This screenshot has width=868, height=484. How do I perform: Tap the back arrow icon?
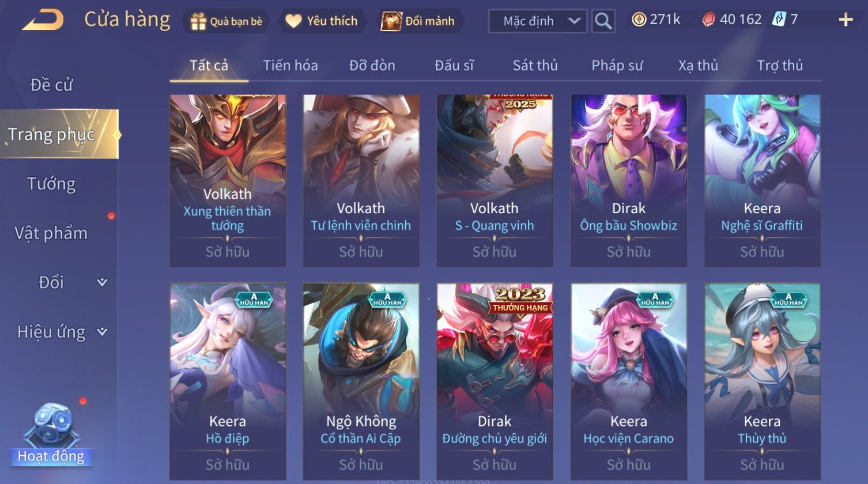pos(43,20)
